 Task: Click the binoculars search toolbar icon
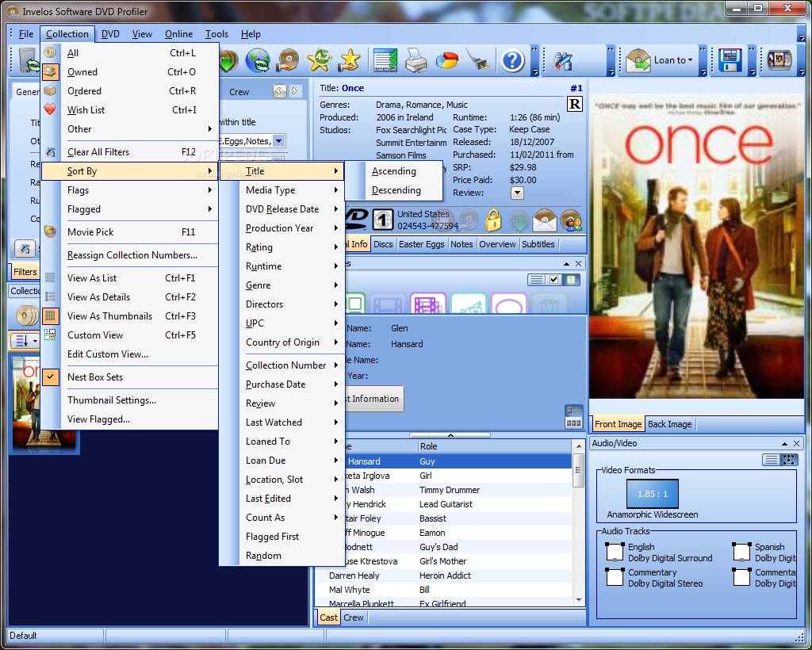coord(562,60)
